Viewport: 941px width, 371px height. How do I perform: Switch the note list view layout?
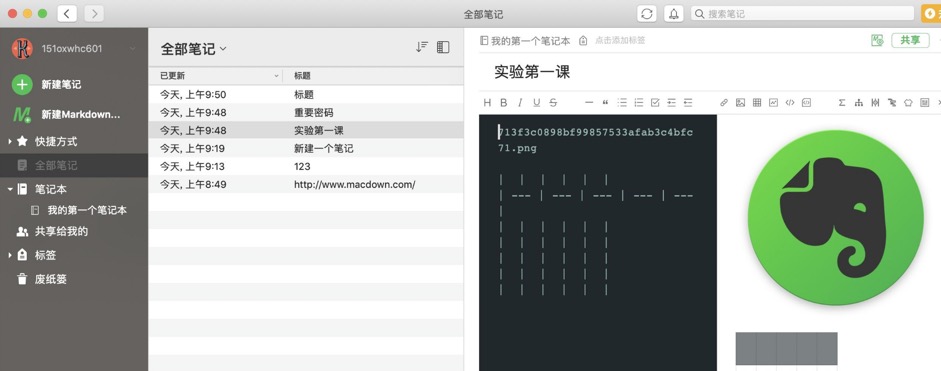(x=443, y=47)
